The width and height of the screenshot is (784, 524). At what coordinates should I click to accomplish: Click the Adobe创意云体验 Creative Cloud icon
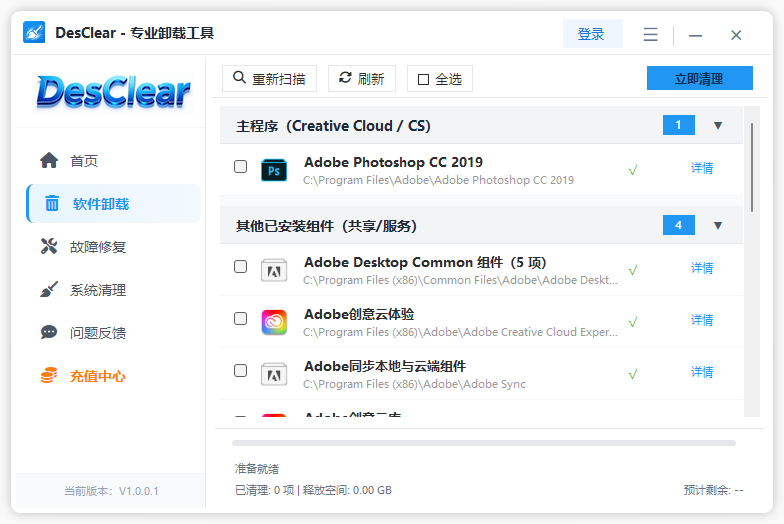274,322
